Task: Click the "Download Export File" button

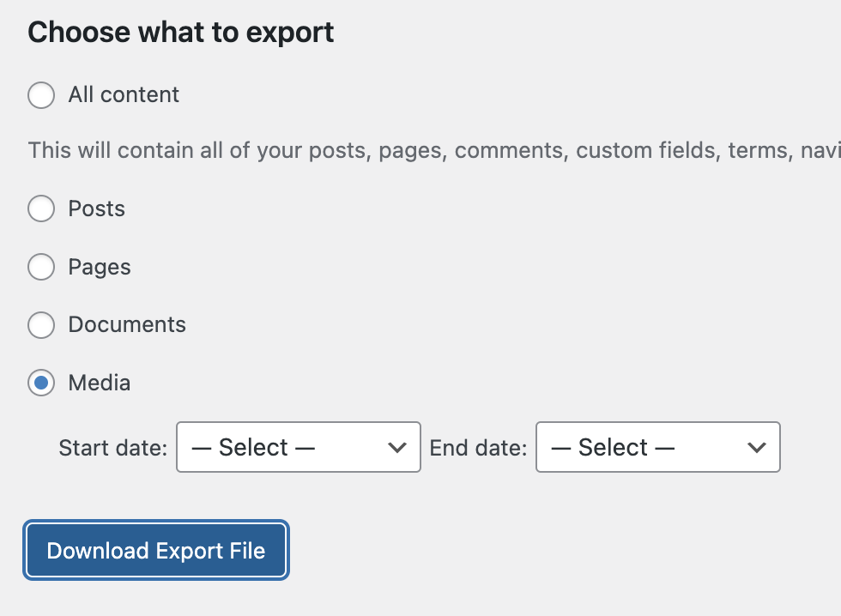Action: [156, 550]
